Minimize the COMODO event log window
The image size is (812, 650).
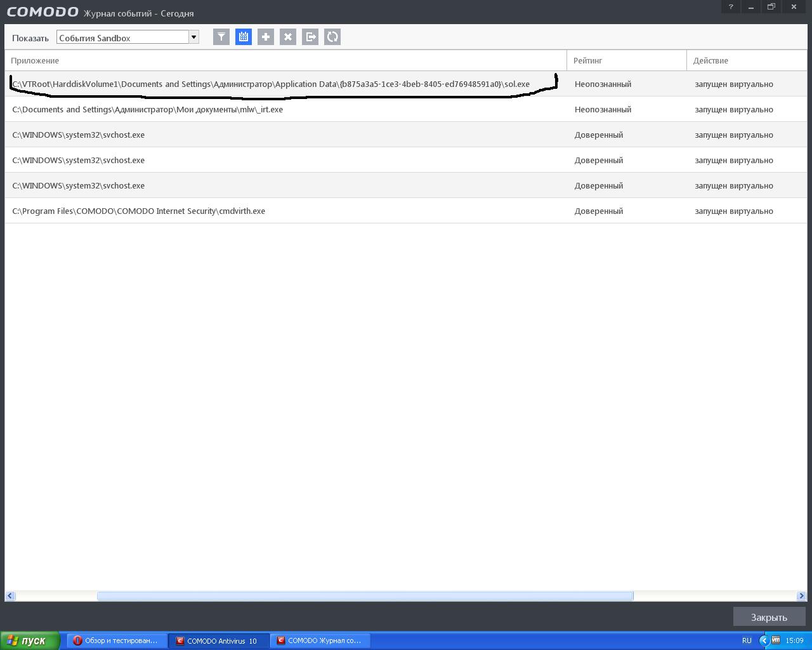(x=751, y=6)
